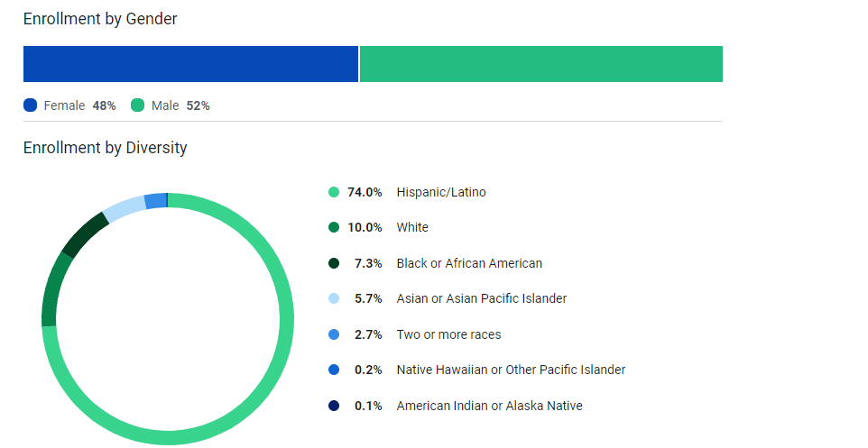The width and height of the screenshot is (868, 448).
Task: Click the Enrollment by Diversity heading
Action: [106, 148]
